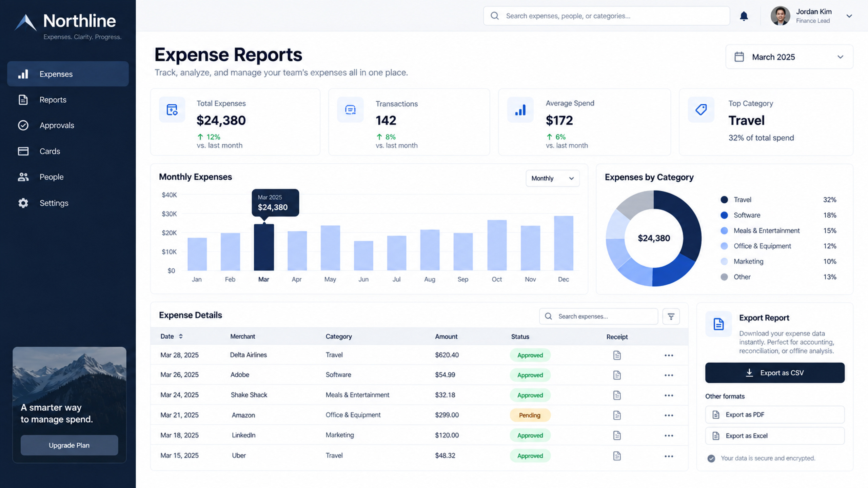The width and height of the screenshot is (868, 488).
Task: View receipt icon for Adobe row
Action: click(617, 375)
